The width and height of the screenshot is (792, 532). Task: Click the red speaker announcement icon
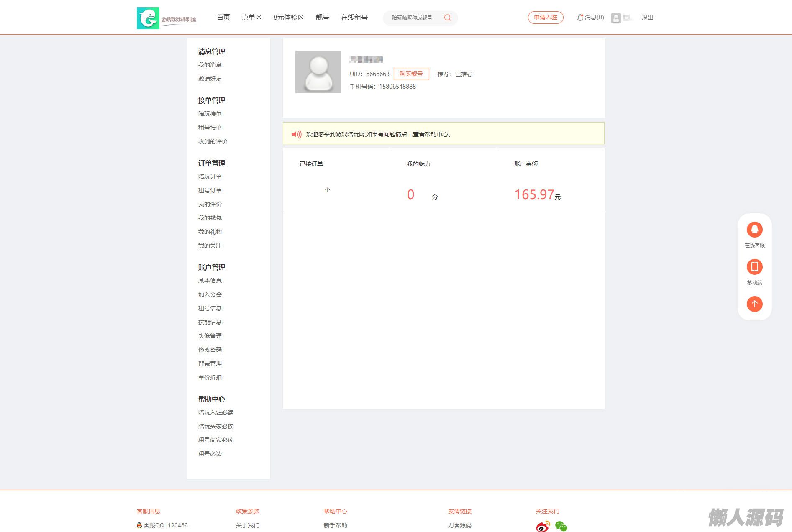(x=296, y=134)
